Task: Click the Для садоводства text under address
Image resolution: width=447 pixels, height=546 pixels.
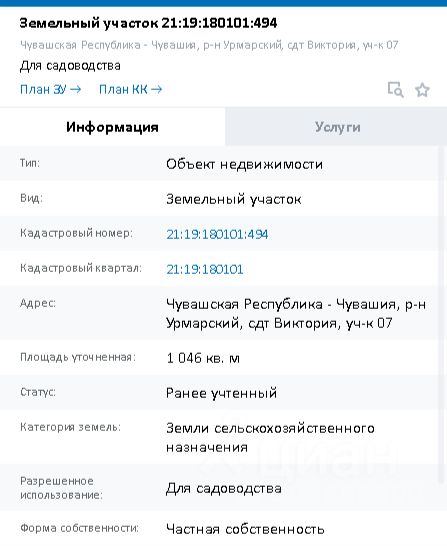Action: click(70, 65)
